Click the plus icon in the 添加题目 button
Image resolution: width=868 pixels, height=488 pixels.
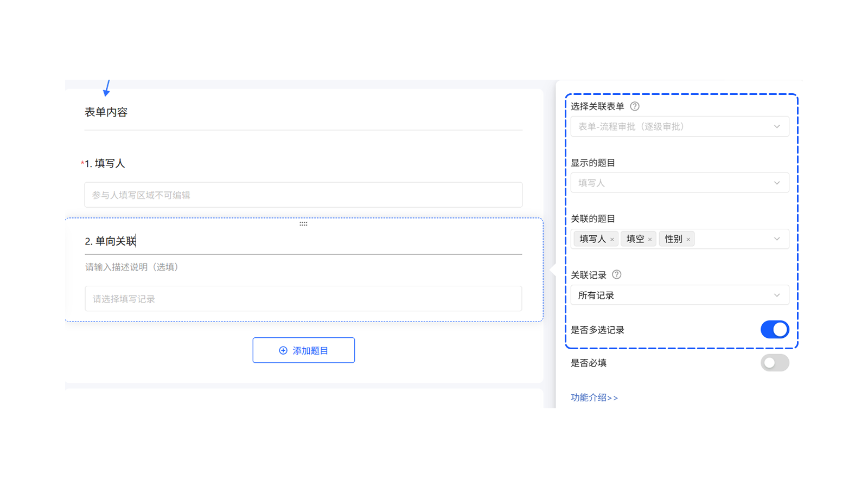[x=282, y=350]
